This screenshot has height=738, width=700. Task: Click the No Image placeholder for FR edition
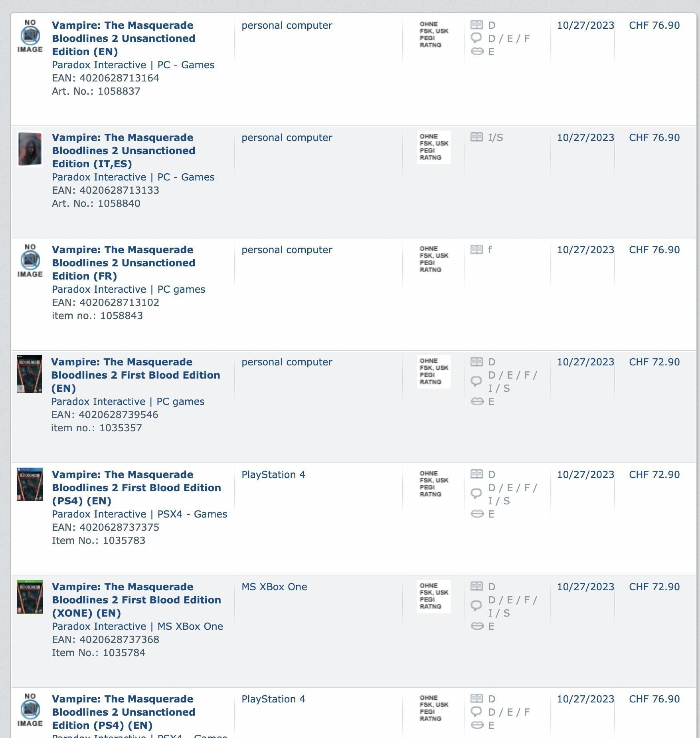(30, 261)
